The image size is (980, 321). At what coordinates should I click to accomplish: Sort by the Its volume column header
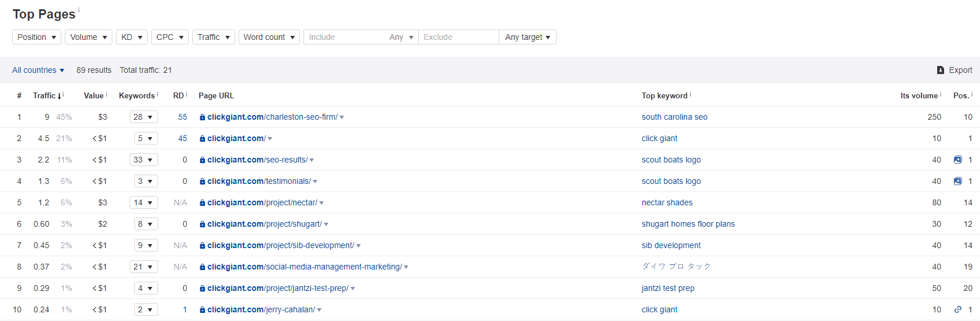pos(919,95)
